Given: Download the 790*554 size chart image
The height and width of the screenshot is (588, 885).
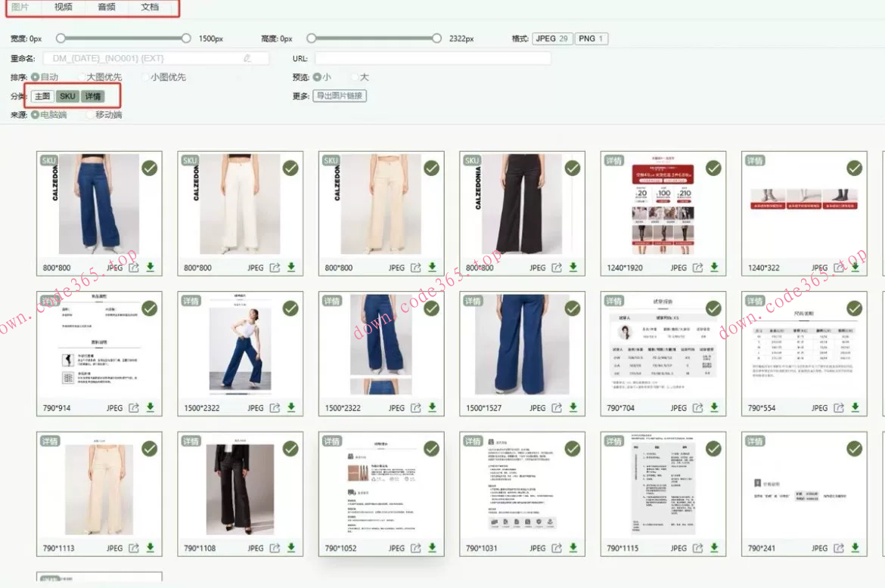Looking at the screenshot, I should pos(854,407).
